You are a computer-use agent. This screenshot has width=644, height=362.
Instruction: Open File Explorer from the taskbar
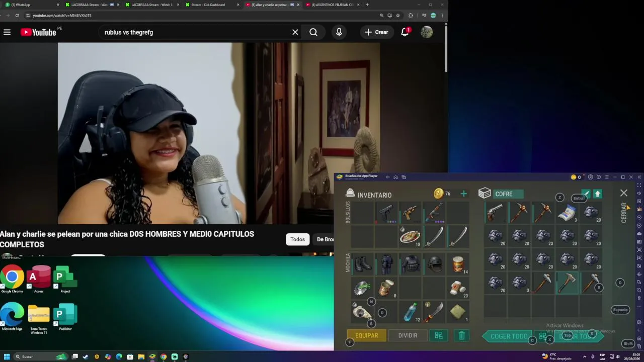pos(141,356)
